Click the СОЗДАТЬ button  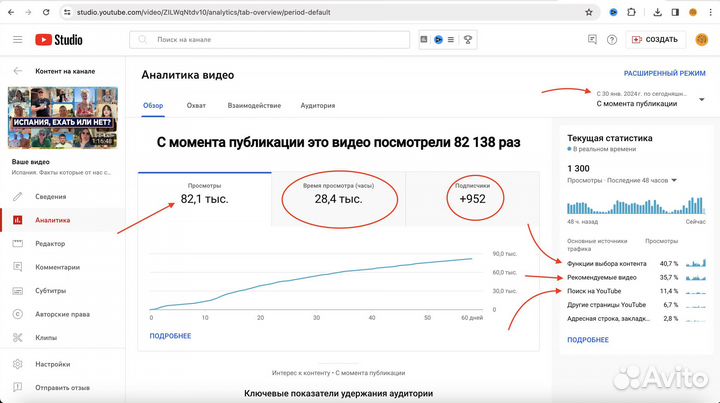tap(656, 40)
